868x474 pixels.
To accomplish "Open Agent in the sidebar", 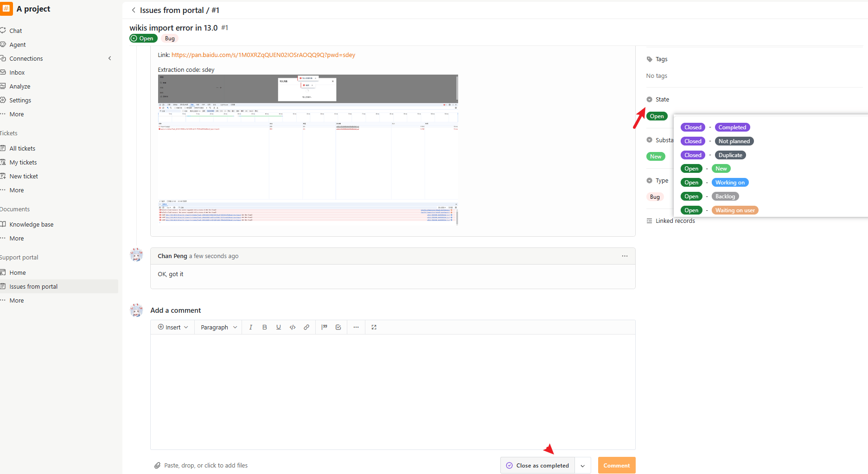I will (x=18, y=44).
